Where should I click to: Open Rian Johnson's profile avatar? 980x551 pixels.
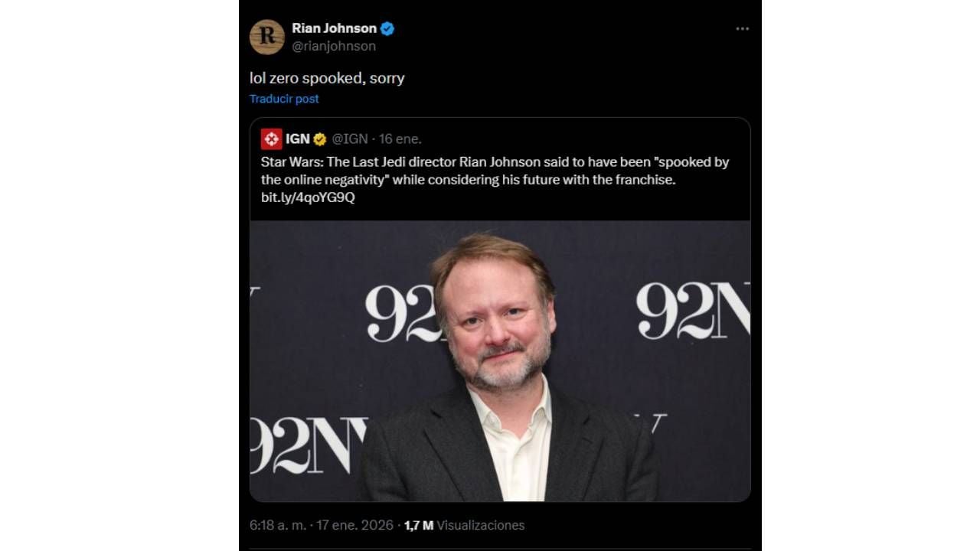[x=267, y=37]
